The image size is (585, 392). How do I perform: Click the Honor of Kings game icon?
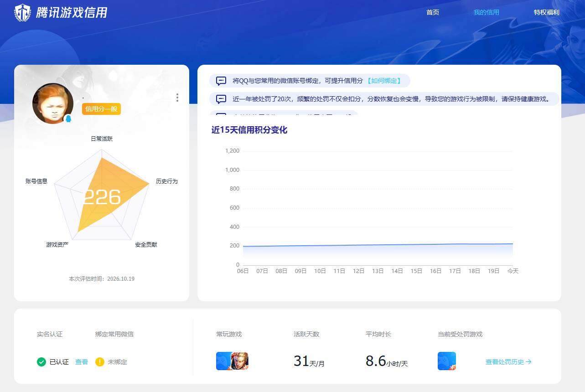pos(240,361)
